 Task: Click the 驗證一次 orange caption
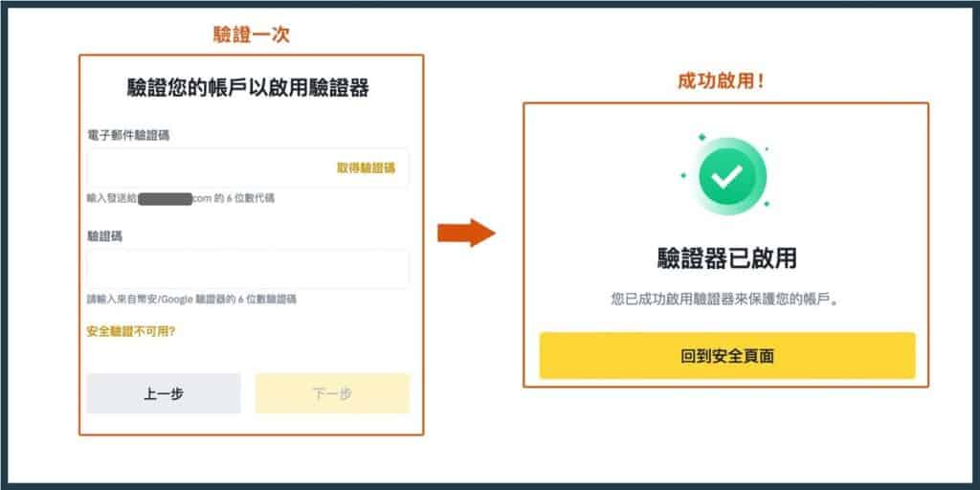click(252, 34)
